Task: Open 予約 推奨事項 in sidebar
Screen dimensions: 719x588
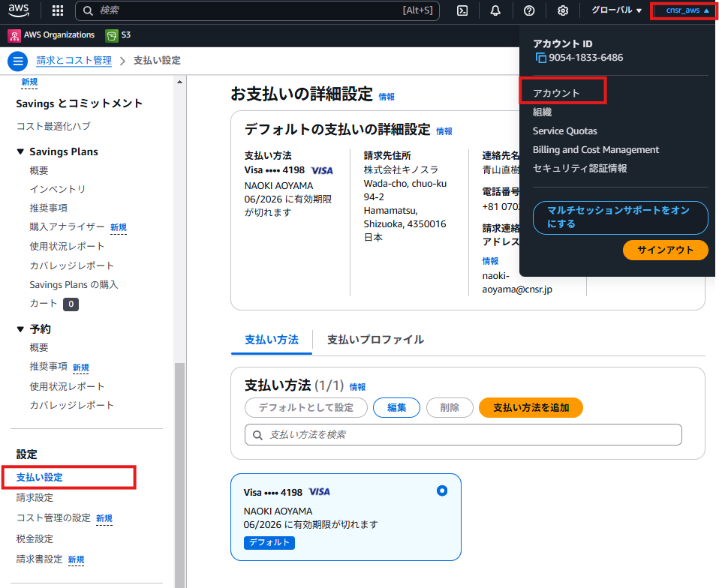Action: click(49, 367)
